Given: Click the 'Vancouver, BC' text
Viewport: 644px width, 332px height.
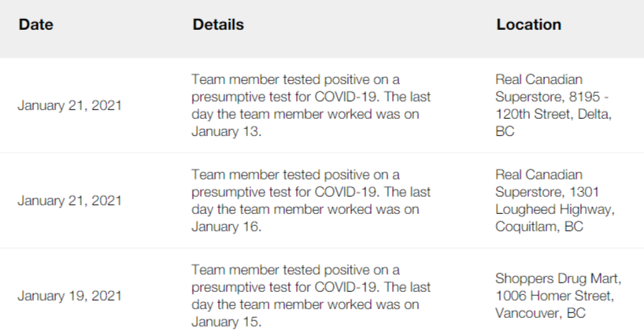Looking at the screenshot, I should [x=540, y=313].
